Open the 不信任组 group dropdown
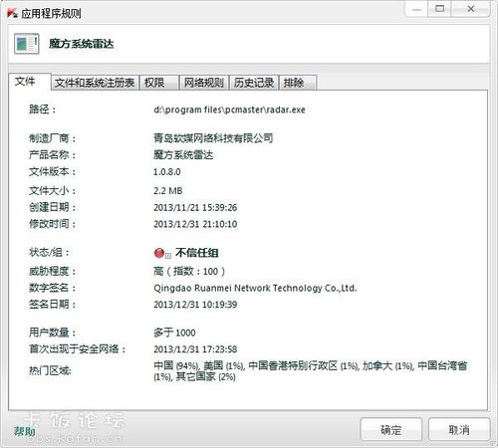 [168, 256]
